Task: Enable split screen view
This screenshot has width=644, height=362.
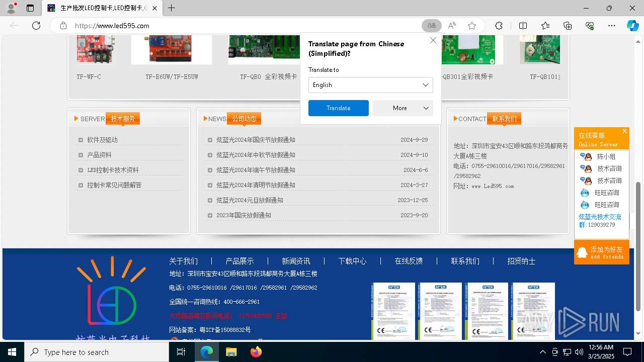Action: (523, 26)
